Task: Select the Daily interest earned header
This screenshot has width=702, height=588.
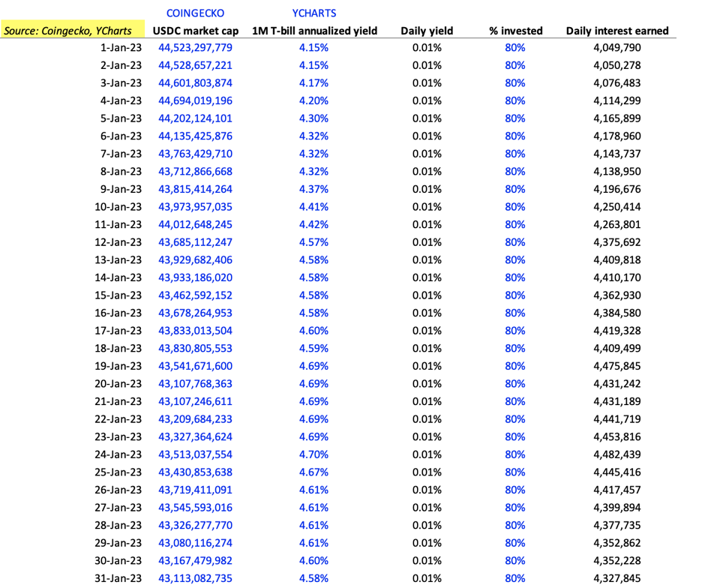Action: pos(616,31)
